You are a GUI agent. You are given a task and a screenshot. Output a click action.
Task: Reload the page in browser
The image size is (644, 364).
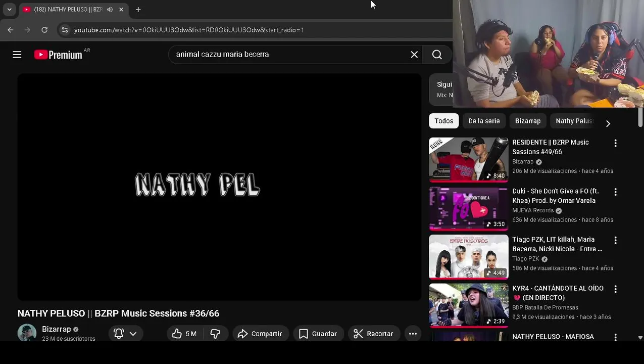click(x=44, y=30)
